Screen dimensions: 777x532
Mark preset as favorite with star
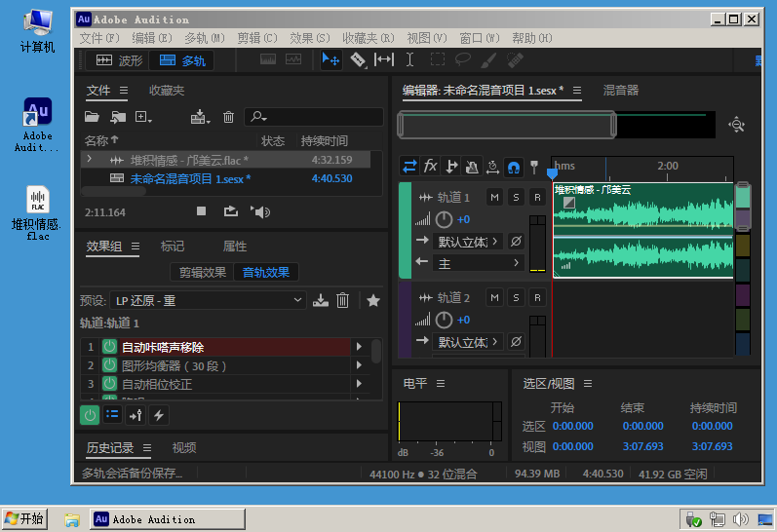pos(373,300)
